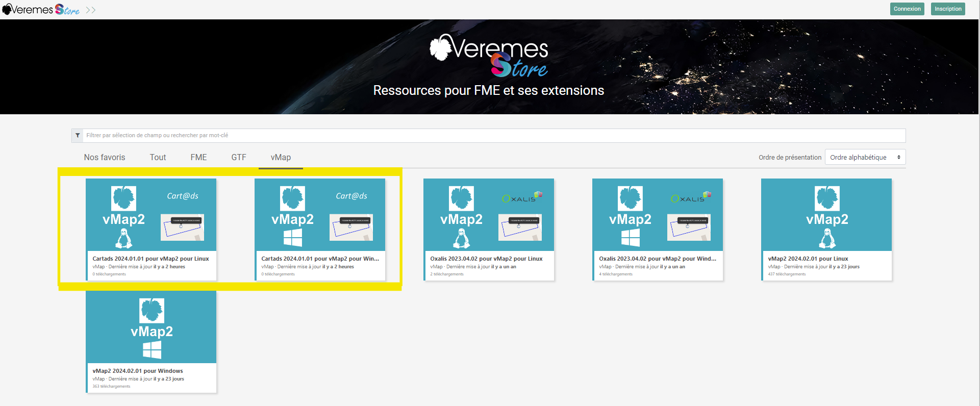Select the vMap tab

[281, 158]
